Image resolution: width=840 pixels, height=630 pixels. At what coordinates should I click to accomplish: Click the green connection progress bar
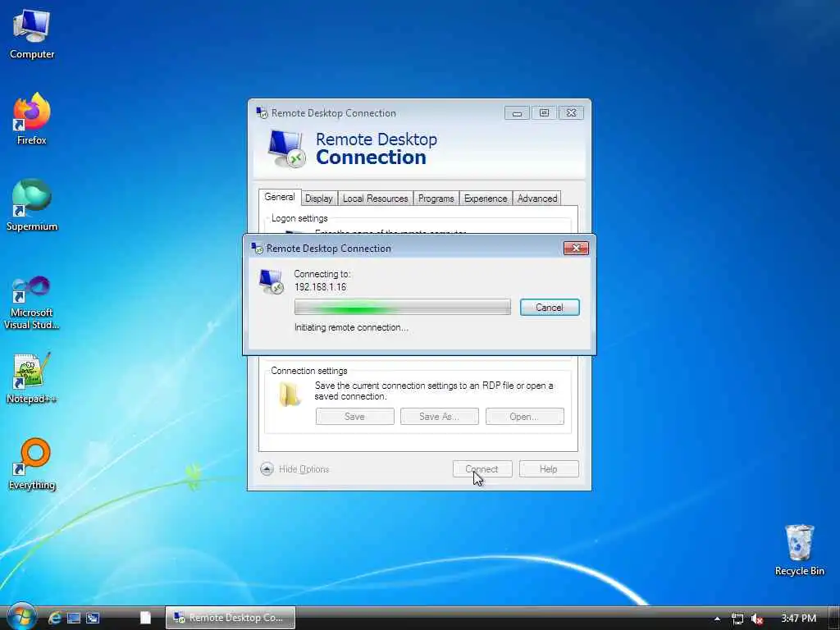pyautogui.click(x=402, y=308)
